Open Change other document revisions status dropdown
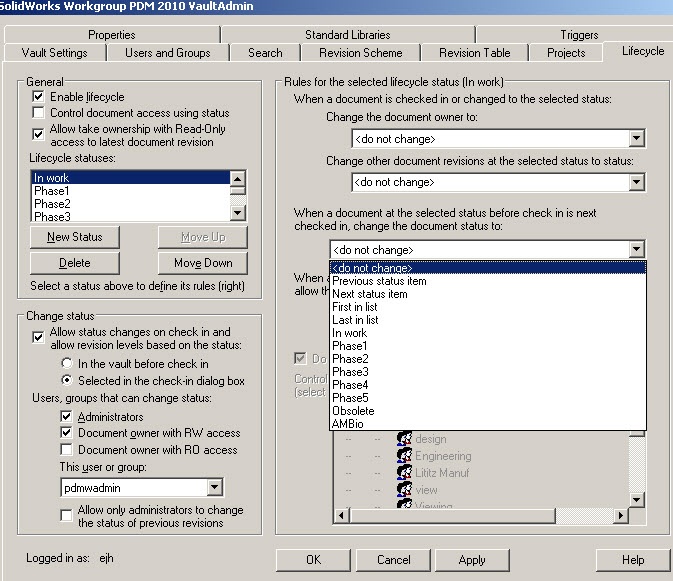Screen dimensions: 673x581 (x=636, y=182)
